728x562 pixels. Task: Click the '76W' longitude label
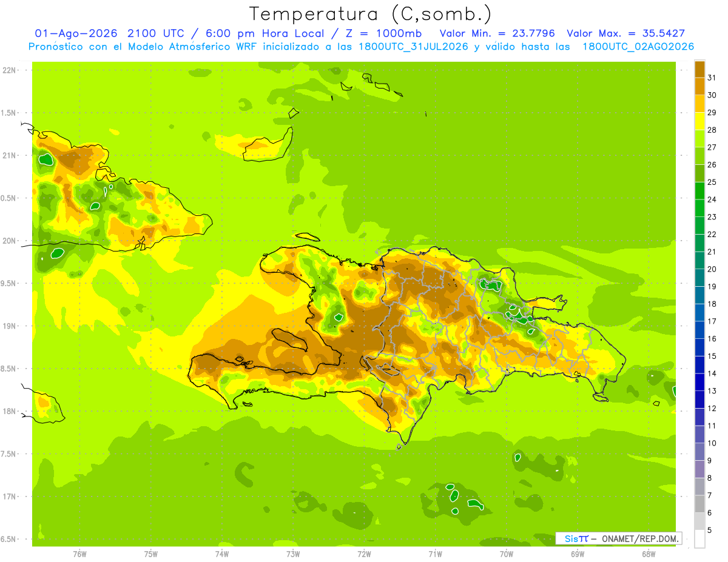tap(79, 554)
